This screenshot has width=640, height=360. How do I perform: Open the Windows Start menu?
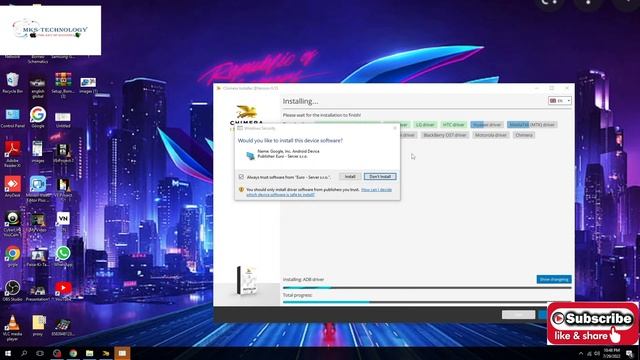click(8, 353)
